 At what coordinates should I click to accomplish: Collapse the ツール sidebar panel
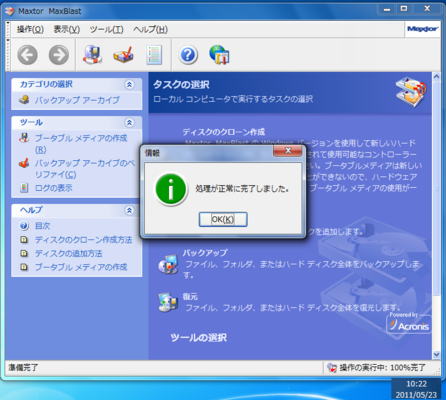click(129, 122)
